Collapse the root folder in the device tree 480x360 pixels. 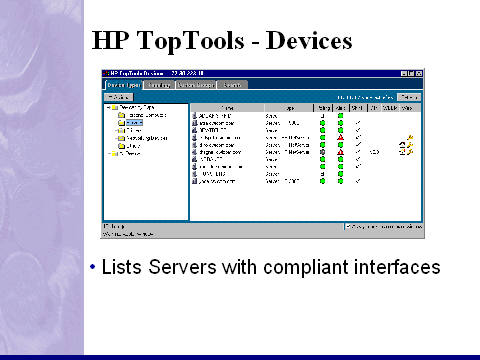click(108, 108)
